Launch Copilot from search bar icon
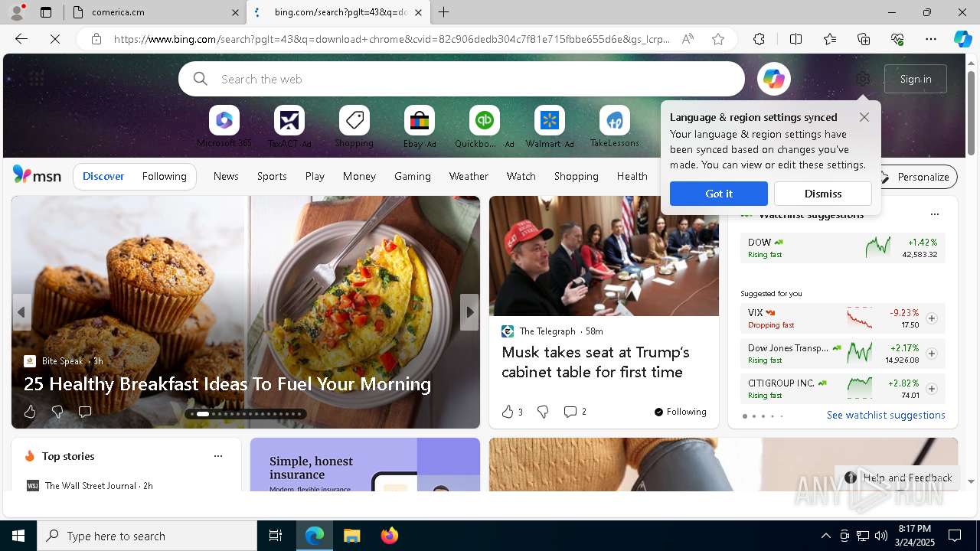Viewport: 980px width, 551px height. (773, 79)
